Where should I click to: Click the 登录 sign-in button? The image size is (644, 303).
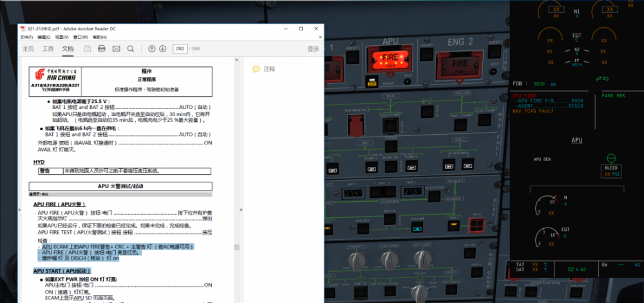(x=313, y=48)
